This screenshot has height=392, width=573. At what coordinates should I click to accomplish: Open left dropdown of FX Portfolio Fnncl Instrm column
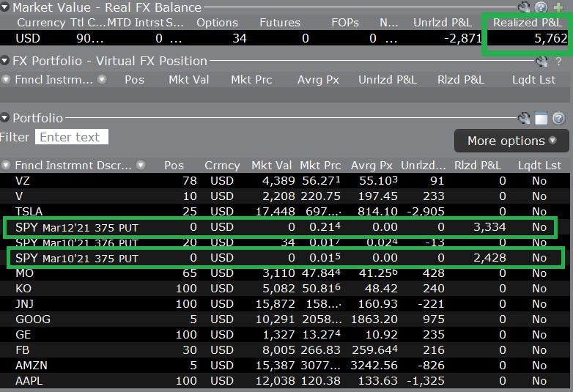[x=6, y=79]
